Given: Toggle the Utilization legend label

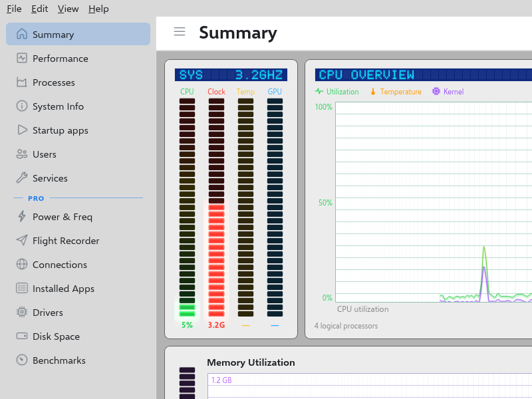Looking at the screenshot, I should click(342, 92).
